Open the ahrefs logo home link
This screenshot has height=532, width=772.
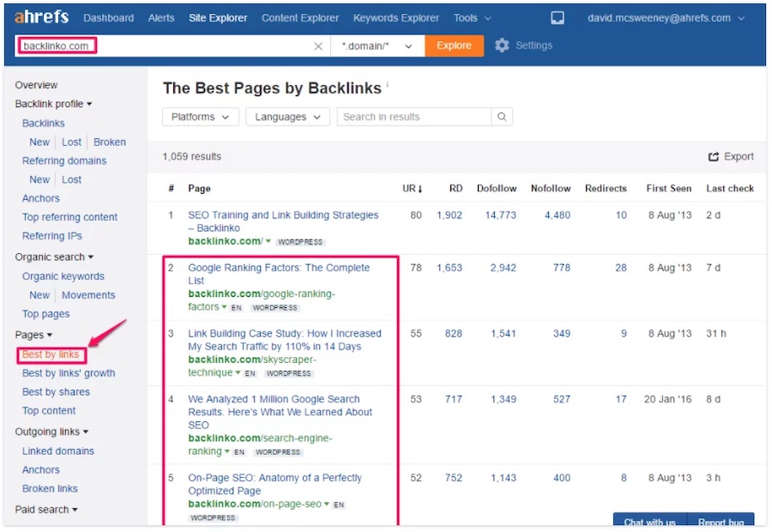pos(42,17)
